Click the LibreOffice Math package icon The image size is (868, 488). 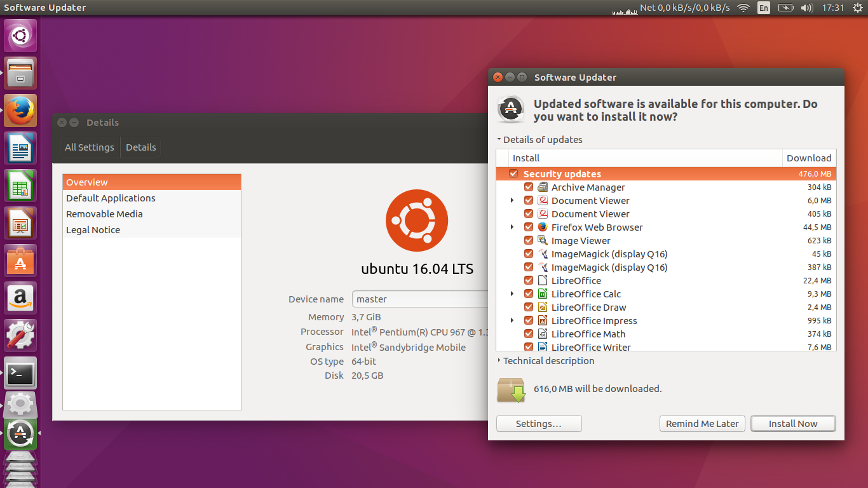[543, 334]
